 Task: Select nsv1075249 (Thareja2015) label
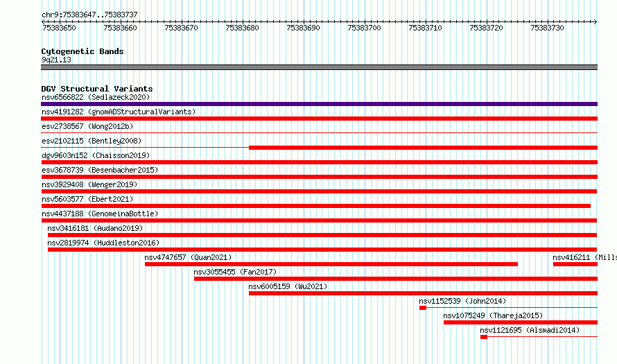(x=493, y=315)
